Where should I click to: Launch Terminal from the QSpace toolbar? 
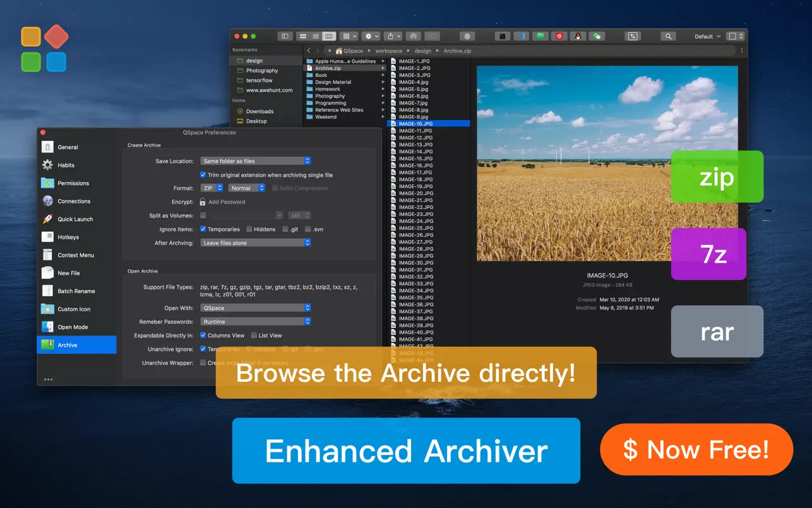click(x=503, y=37)
